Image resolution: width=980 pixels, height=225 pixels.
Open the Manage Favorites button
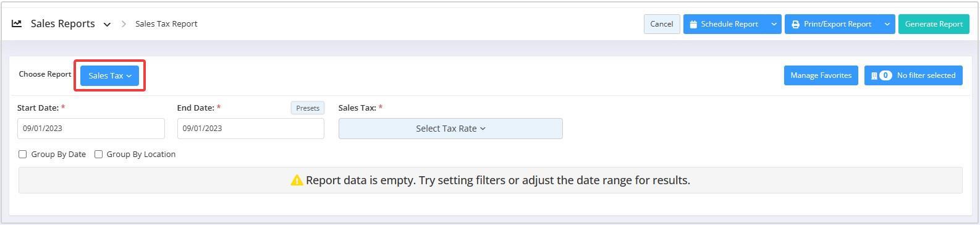pos(821,75)
